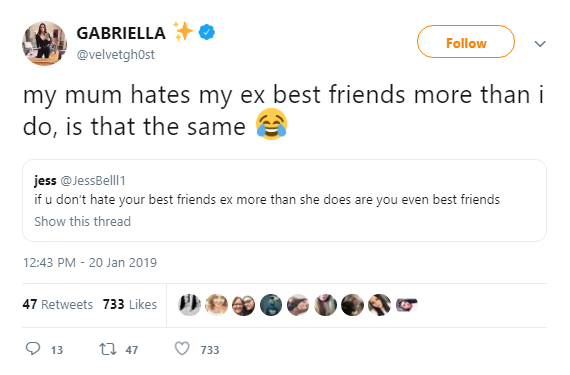Click the crying laughing emoji in tweet
The height and width of the screenshot is (375, 570).
tap(272, 124)
